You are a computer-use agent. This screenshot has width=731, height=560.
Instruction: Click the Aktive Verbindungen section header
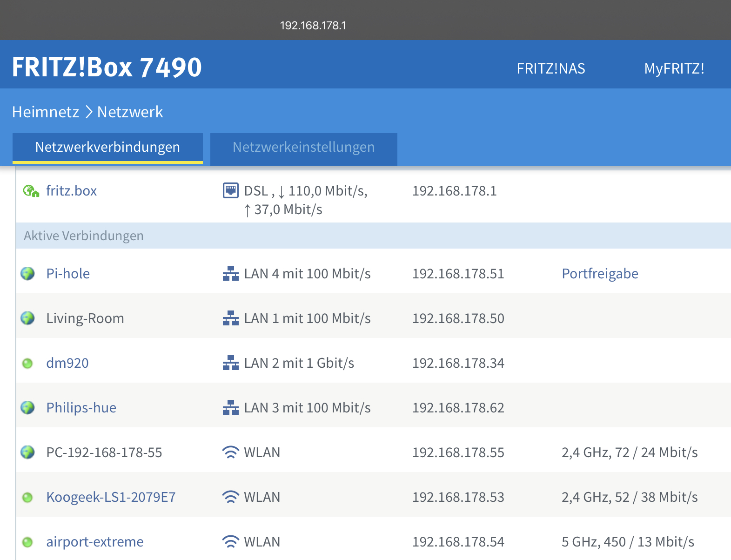374,236
